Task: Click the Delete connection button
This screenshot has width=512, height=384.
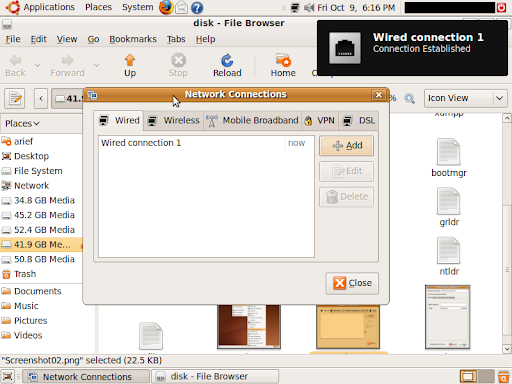Action: (346, 197)
